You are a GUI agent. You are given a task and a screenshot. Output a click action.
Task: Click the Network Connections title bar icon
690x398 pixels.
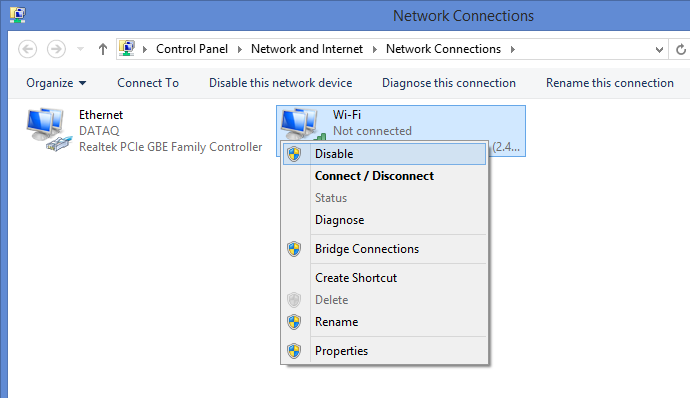pyautogui.click(x=18, y=15)
